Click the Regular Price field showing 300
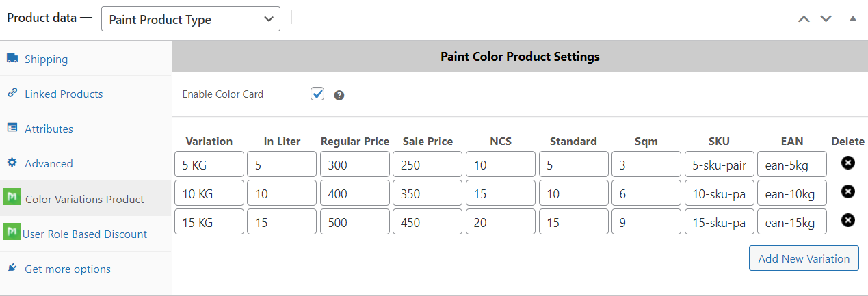 [x=354, y=165]
